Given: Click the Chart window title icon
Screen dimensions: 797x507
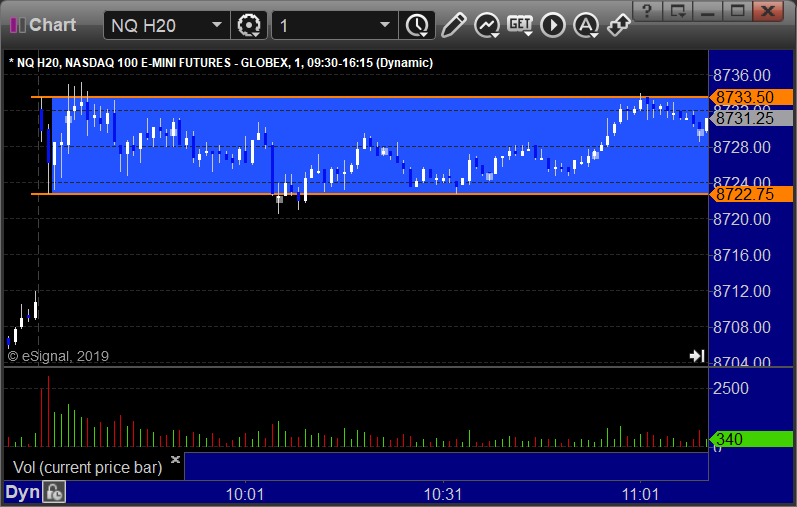Looking at the screenshot, I should point(18,25).
